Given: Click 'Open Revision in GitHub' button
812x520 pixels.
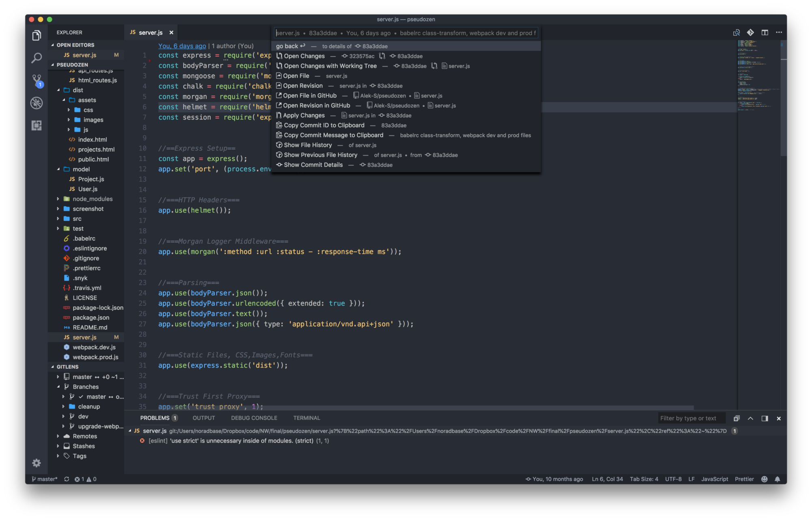Looking at the screenshot, I should 317,105.
